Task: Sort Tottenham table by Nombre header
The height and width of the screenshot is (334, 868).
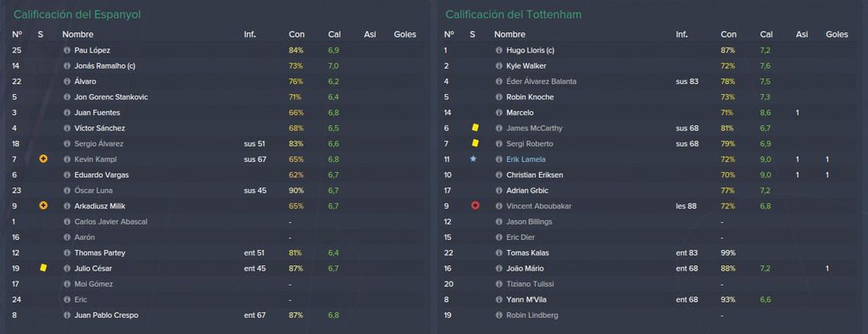Action: coord(509,35)
